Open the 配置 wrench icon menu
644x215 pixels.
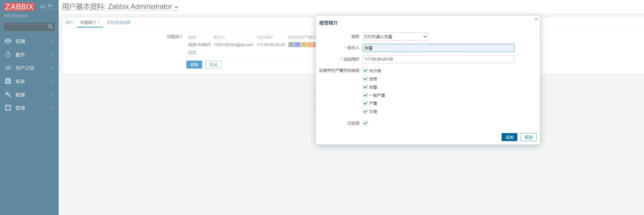click(8, 95)
